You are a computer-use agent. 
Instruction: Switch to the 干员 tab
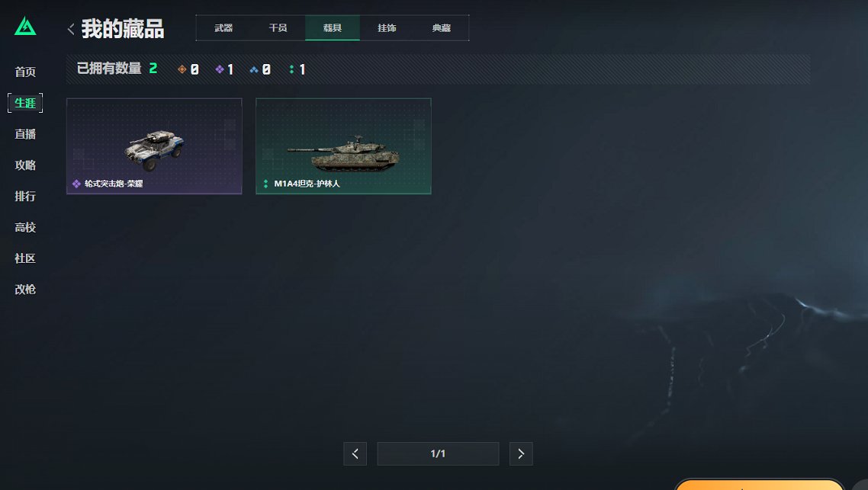click(278, 27)
